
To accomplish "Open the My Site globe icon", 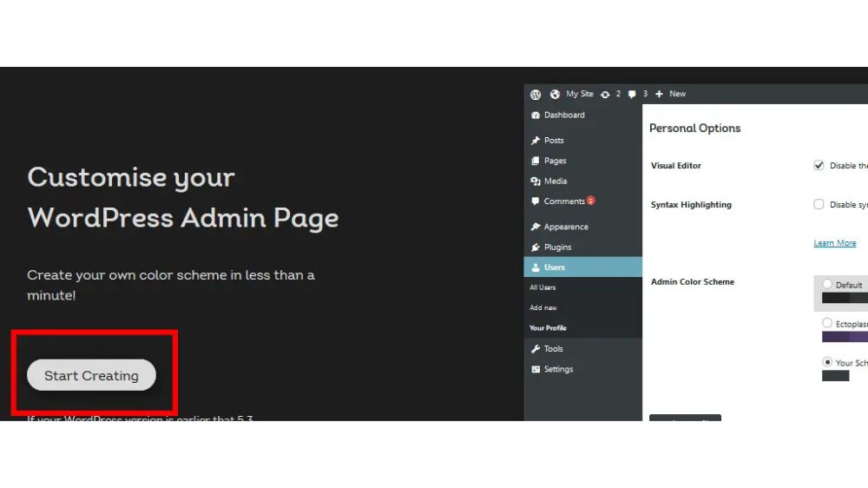I will [x=555, y=94].
